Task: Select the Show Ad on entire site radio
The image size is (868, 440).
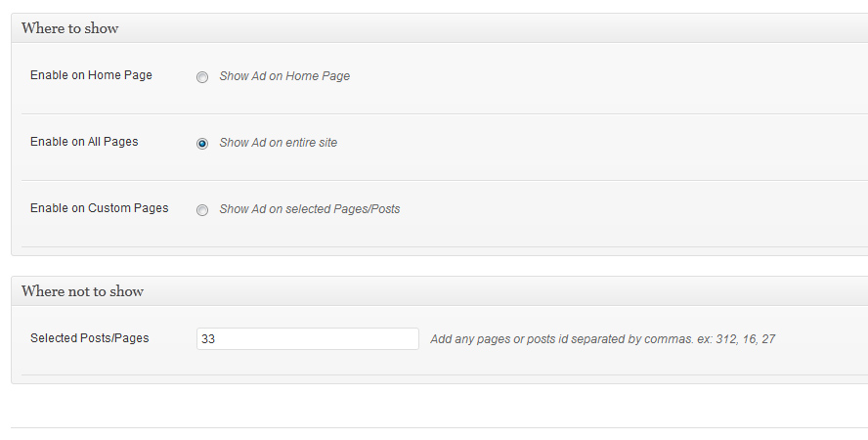Action: click(202, 144)
